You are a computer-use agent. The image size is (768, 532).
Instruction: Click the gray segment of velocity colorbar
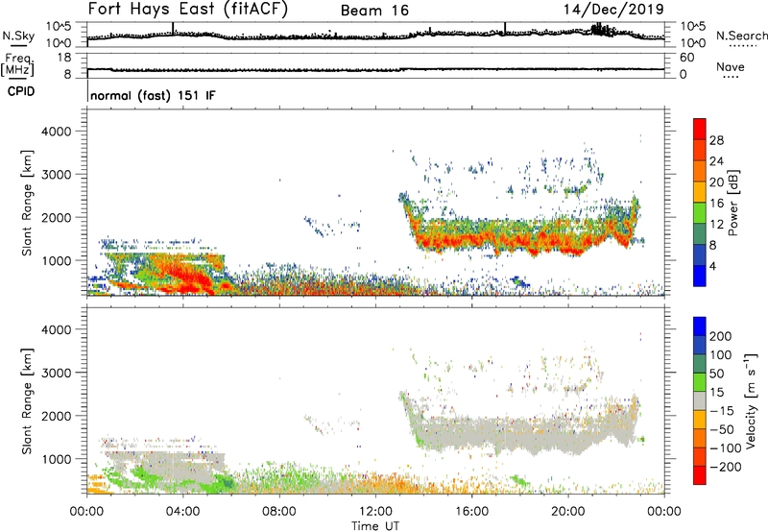pos(700,400)
